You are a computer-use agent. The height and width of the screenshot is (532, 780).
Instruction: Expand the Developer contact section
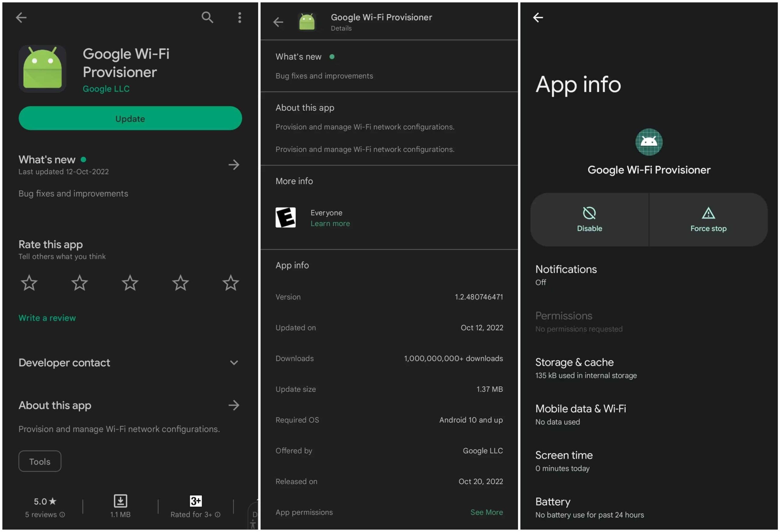(x=234, y=363)
